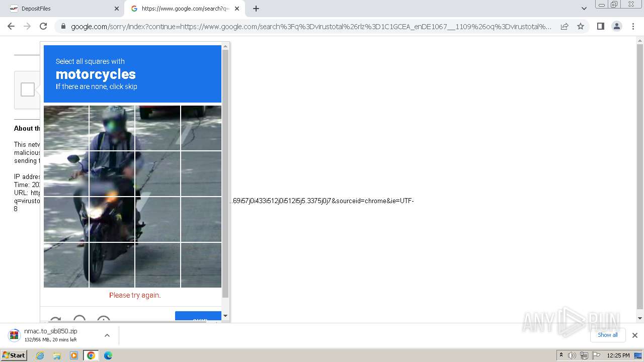
Task: Open the Windows Start menu
Action: 14,355
